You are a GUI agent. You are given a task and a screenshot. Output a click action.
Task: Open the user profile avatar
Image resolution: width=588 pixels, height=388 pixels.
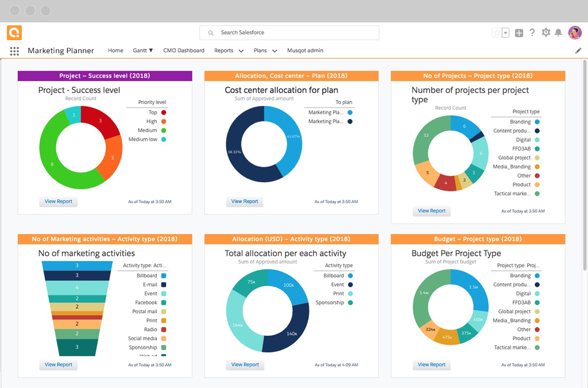click(574, 33)
